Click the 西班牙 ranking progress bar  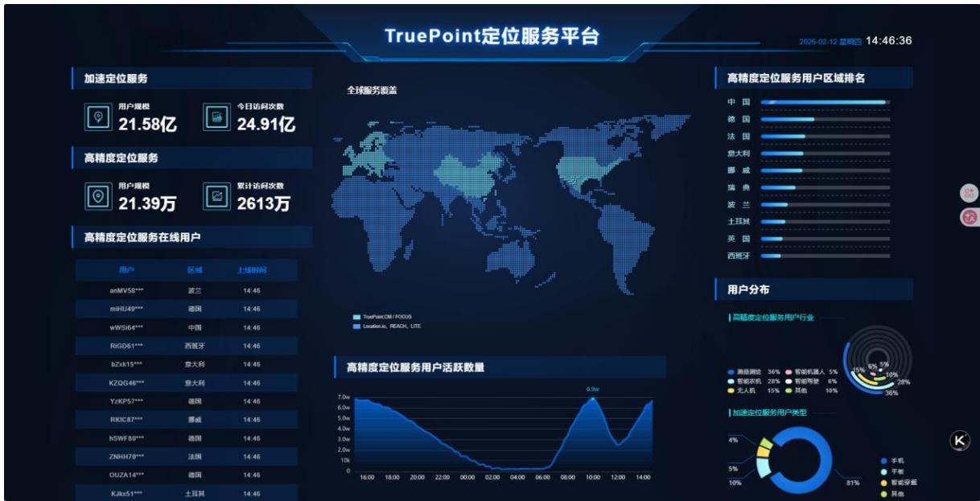pos(825,256)
